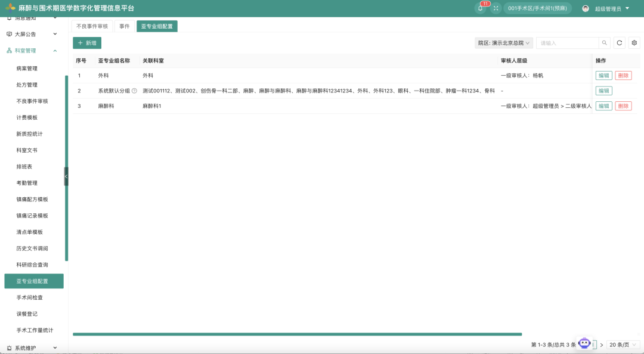Collapse the 科室管理 menu section
This screenshot has height=354, width=644.
pos(32,51)
